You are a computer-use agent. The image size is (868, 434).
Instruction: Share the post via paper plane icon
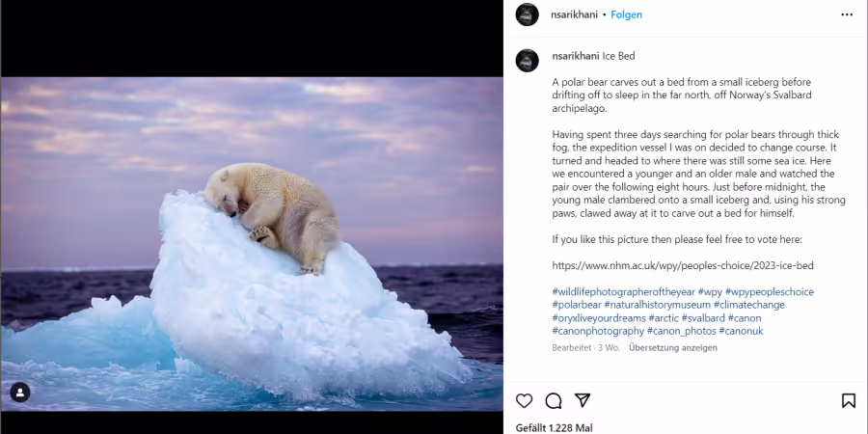click(x=582, y=400)
